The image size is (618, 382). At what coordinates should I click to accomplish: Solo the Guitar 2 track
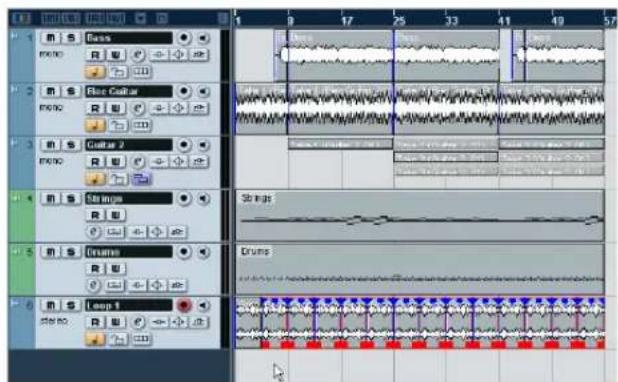coord(71,145)
